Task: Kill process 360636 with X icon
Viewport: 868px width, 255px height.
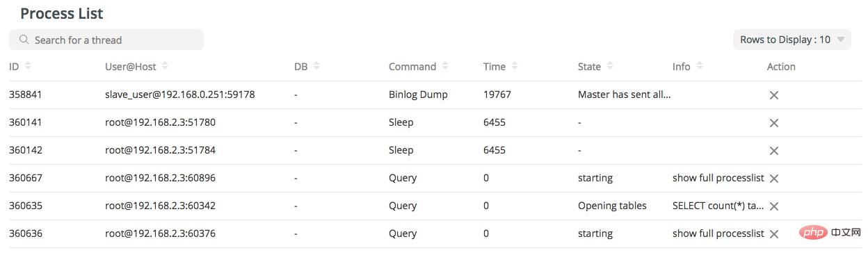Action: point(773,234)
